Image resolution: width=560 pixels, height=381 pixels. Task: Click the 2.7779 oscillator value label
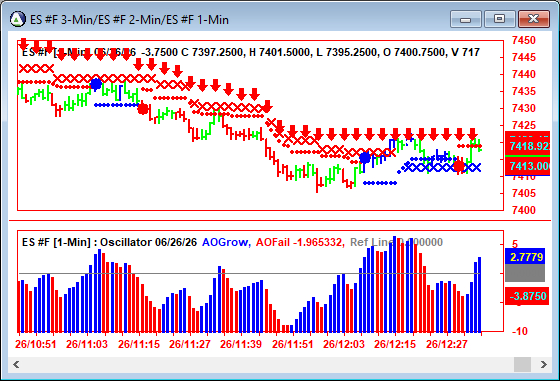click(525, 256)
